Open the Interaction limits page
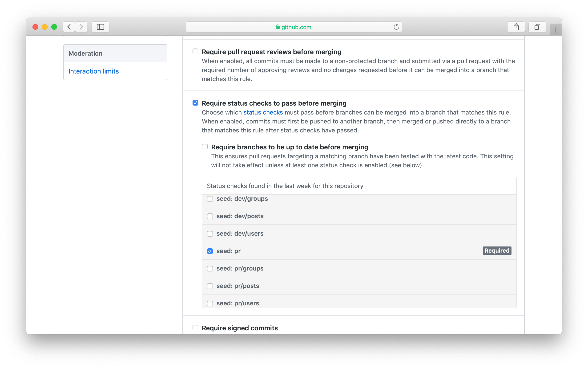The width and height of the screenshot is (588, 369). tap(94, 71)
